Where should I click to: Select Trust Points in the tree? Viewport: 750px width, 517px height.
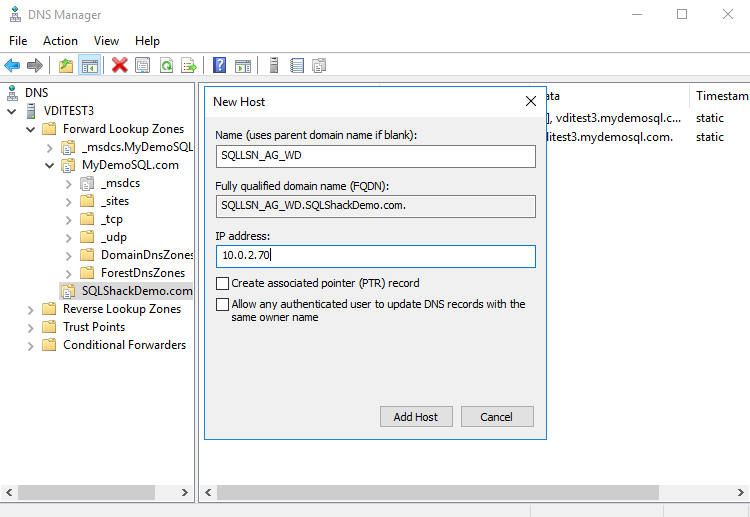coord(94,327)
